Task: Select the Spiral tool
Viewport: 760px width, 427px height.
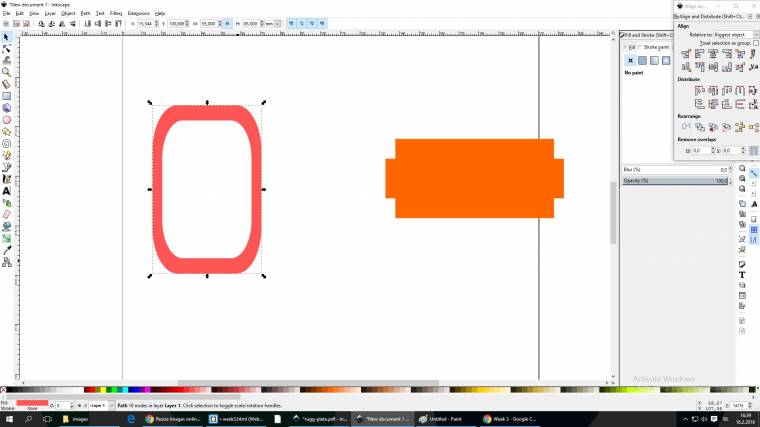Action: point(6,143)
